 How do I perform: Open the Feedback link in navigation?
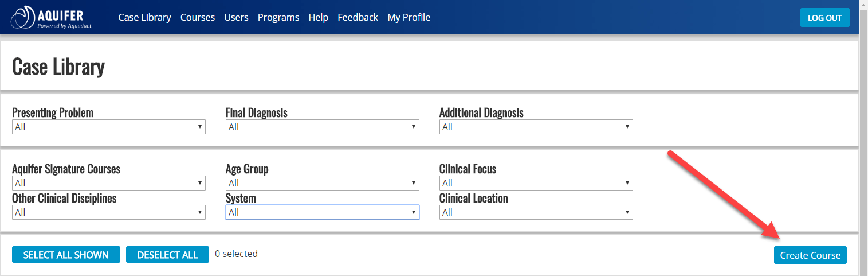click(x=358, y=17)
